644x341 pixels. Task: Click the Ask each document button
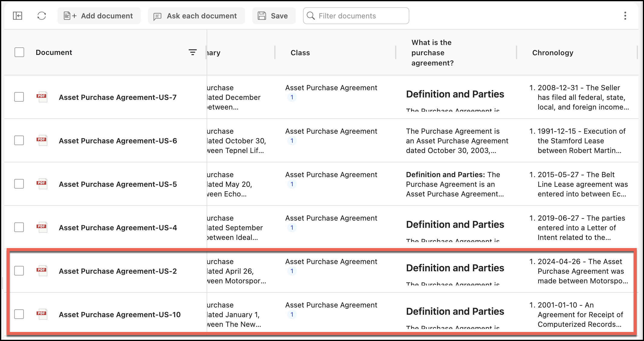196,16
